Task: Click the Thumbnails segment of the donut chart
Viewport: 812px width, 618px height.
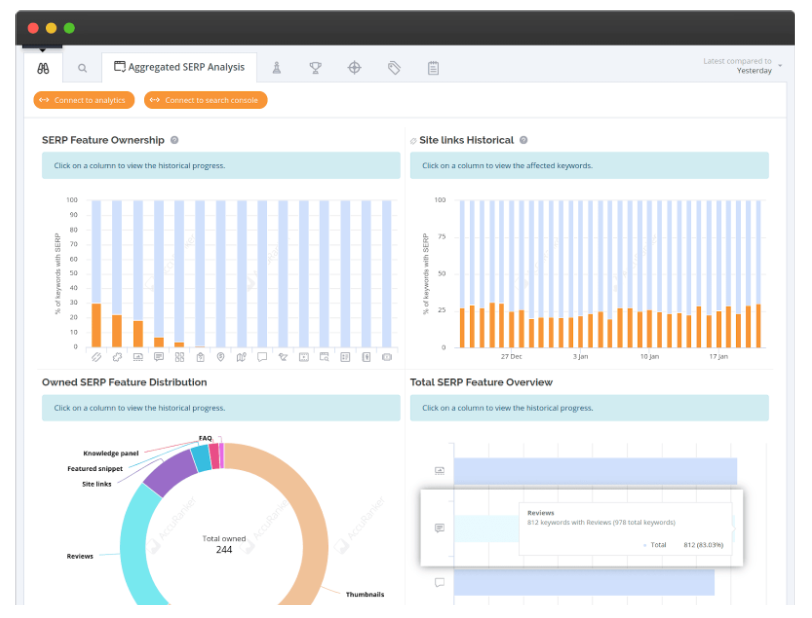Action: (312, 518)
